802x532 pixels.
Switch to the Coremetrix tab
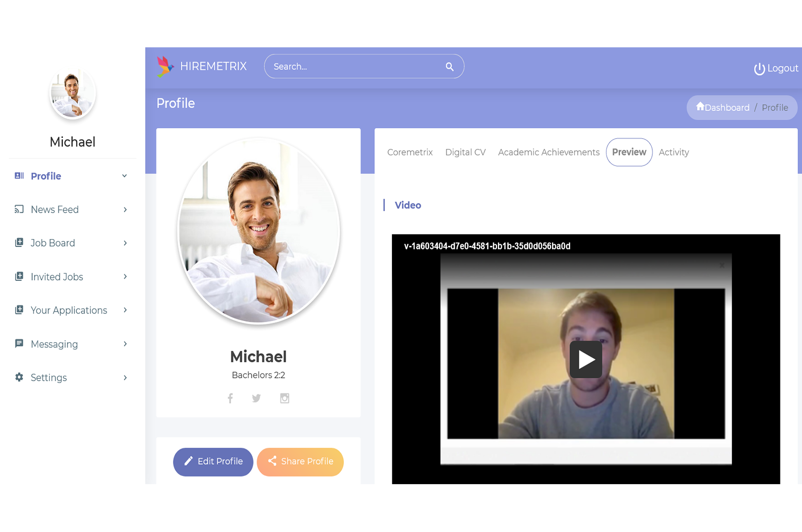pos(410,152)
